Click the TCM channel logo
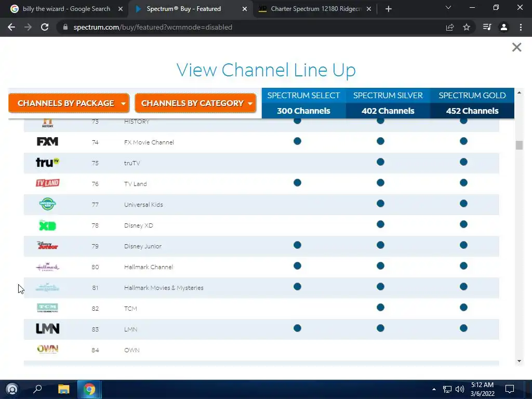The image size is (532, 399). (x=47, y=308)
